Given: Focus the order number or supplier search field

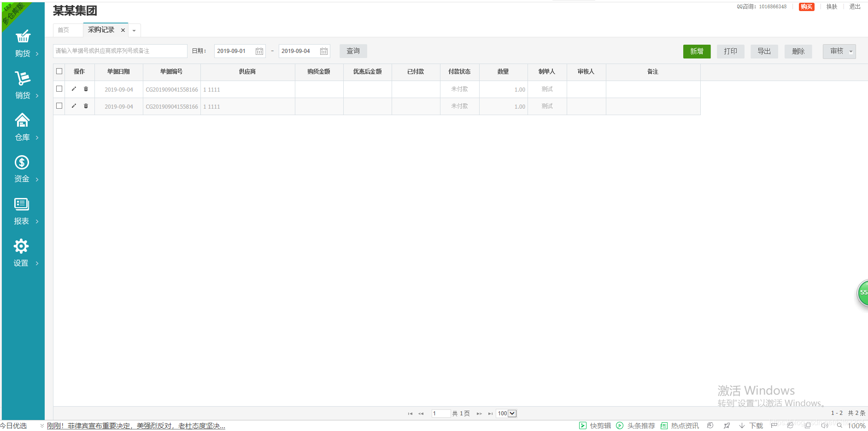Looking at the screenshot, I should 120,51.
